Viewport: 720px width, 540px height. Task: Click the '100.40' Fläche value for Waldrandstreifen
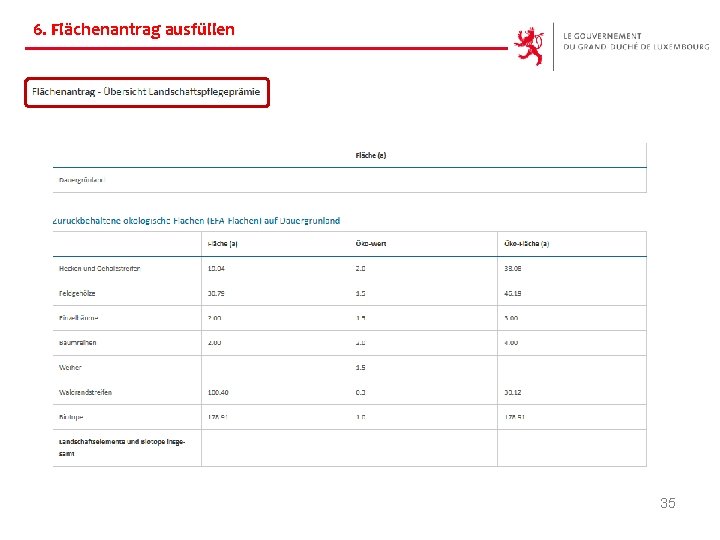point(218,393)
